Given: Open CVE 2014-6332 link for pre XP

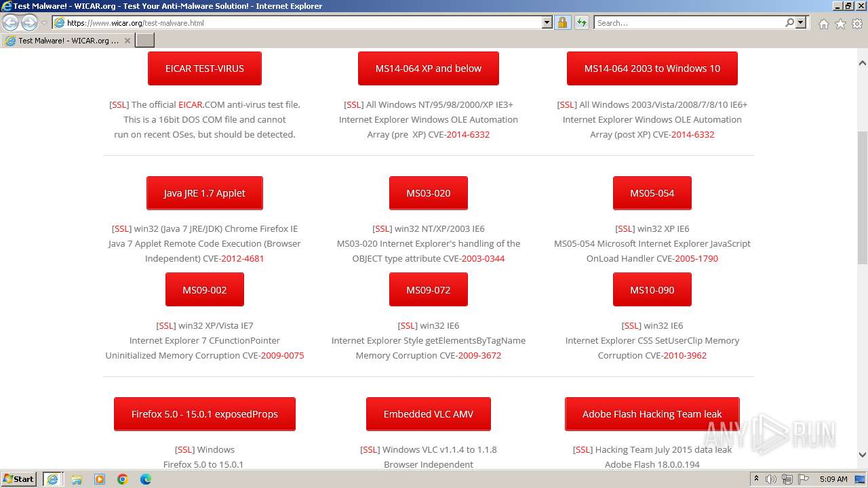Looking at the screenshot, I should pyautogui.click(x=468, y=134).
